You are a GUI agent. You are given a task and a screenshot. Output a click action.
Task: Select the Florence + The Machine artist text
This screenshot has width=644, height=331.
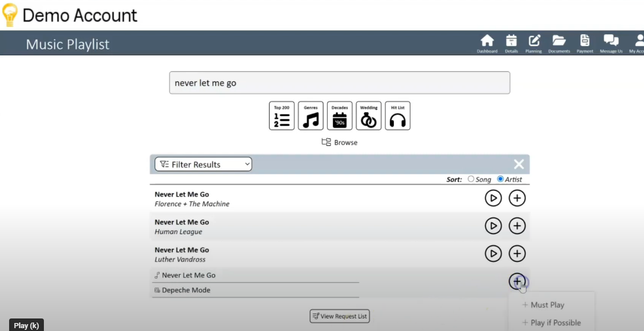pyautogui.click(x=192, y=204)
